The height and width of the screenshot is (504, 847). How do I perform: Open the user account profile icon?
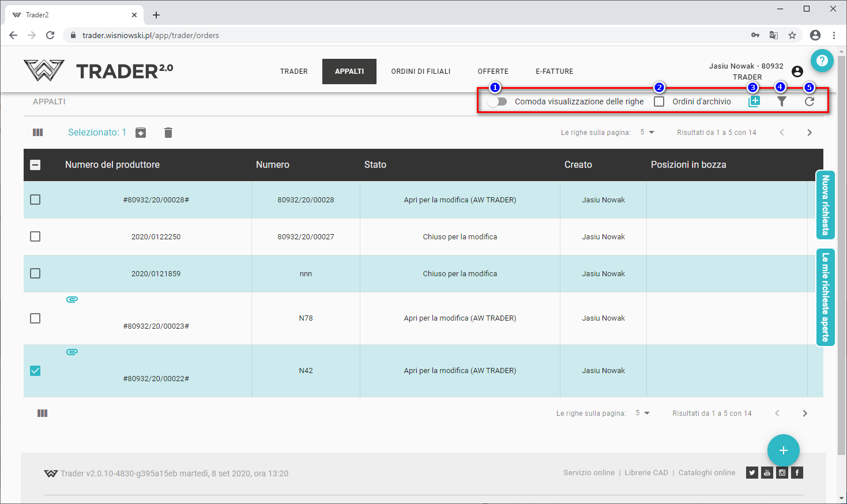(x=797, y=72)
